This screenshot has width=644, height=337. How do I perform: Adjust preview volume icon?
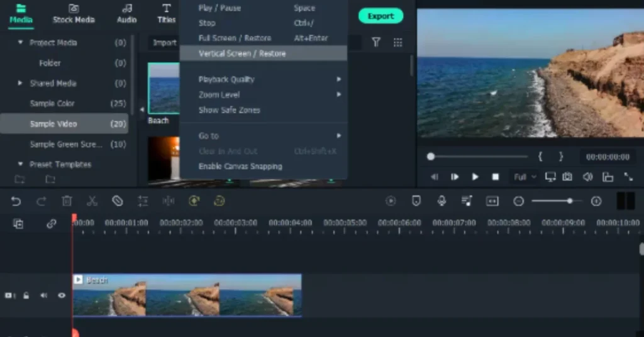pyautogui.click(x=588, y=177)
